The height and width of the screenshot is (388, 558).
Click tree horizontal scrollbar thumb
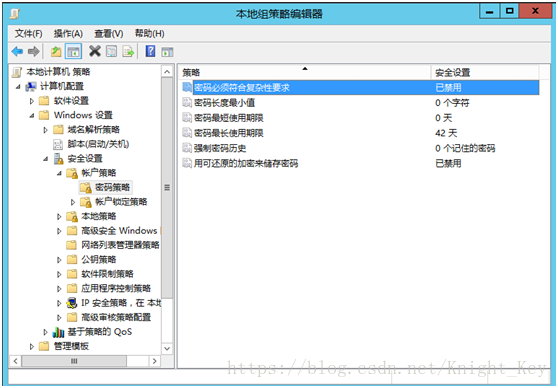pyautogui.click(x=74, y=361)
